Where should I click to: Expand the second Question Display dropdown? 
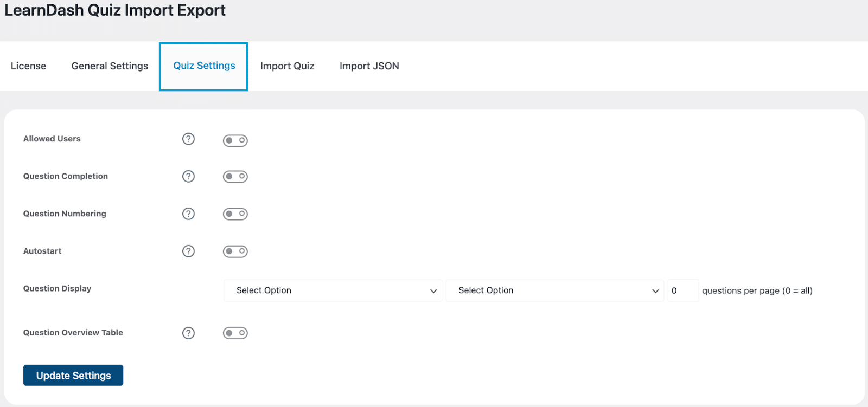(554, 290)
